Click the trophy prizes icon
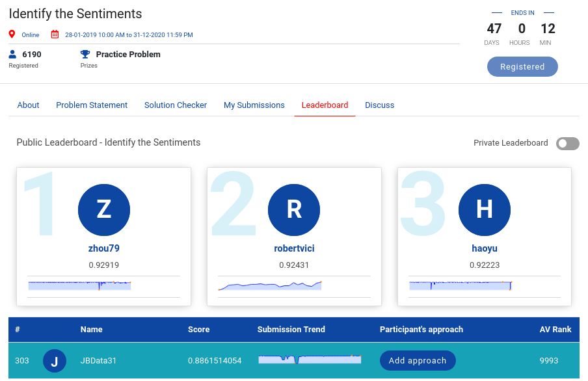This screenshot has width=588, height=381. pos(85,55)
